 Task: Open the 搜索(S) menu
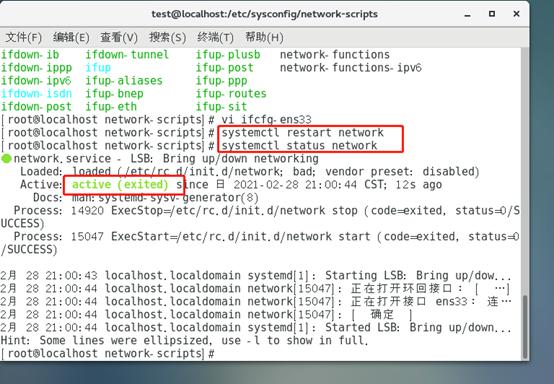pyautogui.click(x=167, y=37)
